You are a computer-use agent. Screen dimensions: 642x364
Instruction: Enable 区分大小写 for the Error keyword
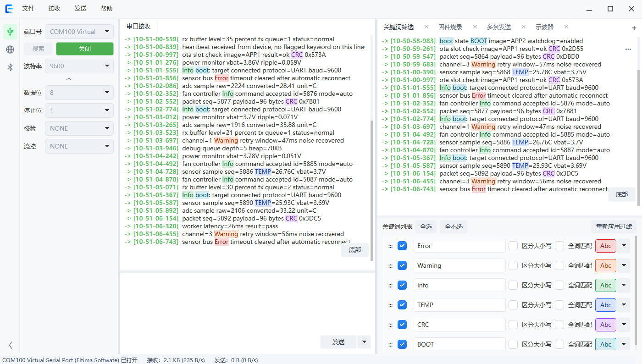coord(513,246)
